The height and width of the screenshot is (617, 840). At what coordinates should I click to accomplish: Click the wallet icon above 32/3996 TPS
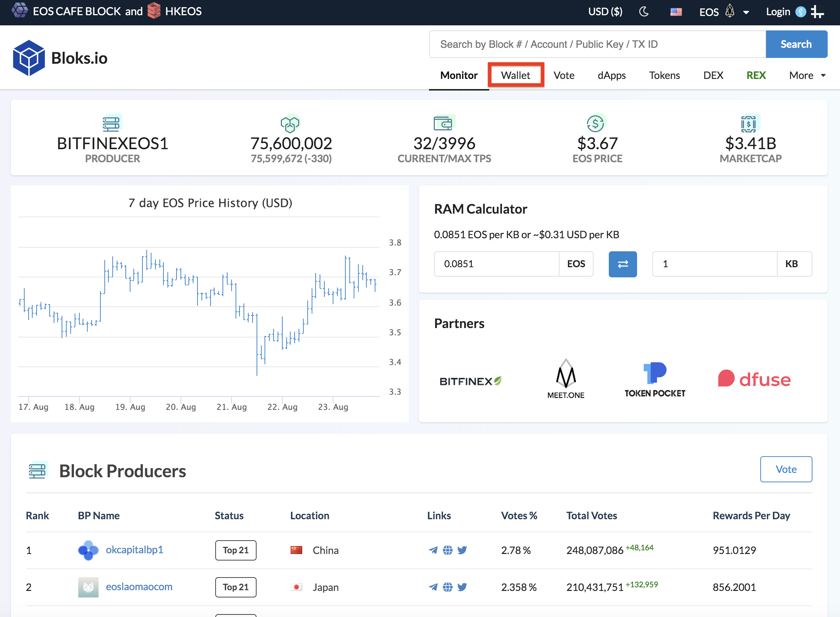point(444,123)
